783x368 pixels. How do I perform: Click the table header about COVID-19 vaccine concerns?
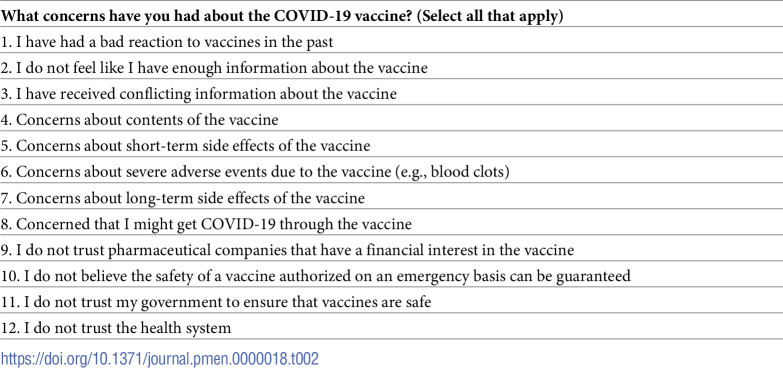pyautogui.click(x=392, y=15)
